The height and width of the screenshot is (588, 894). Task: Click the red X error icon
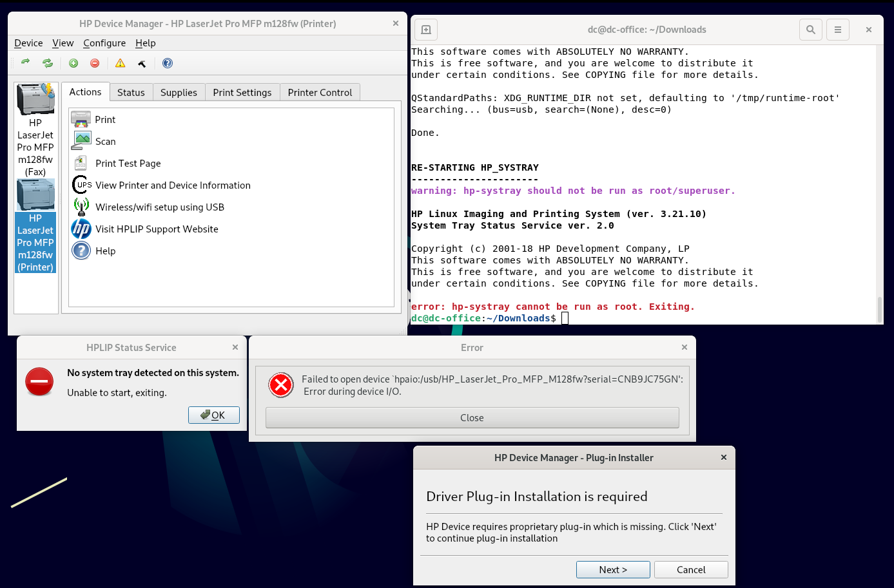tap(281, 385)
